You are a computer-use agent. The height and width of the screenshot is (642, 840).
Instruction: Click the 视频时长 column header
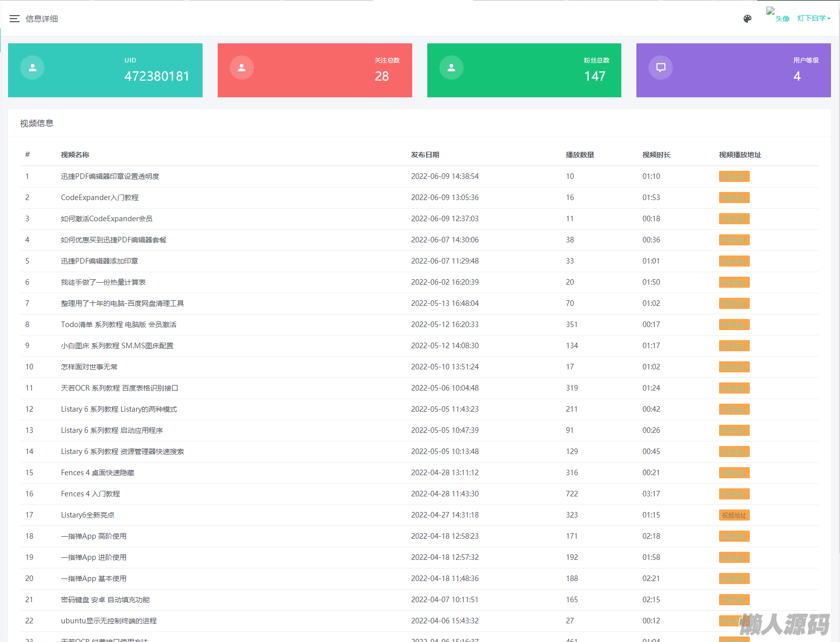click(x=656, y=155)
